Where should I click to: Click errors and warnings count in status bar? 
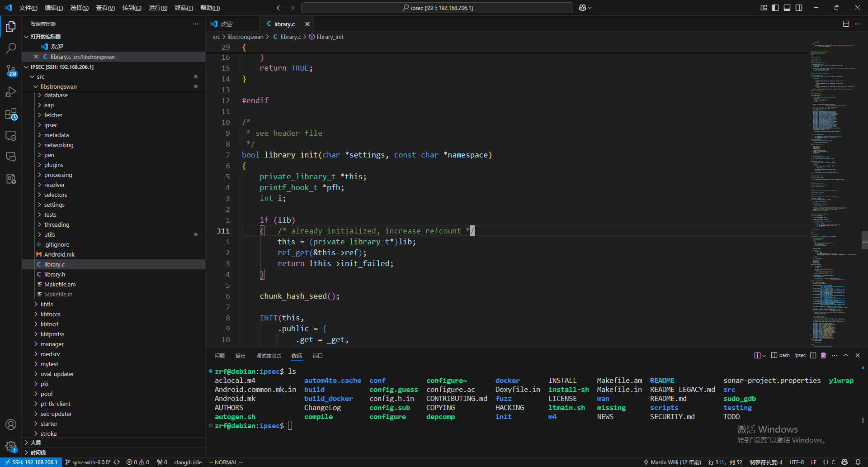coord(138,462)
